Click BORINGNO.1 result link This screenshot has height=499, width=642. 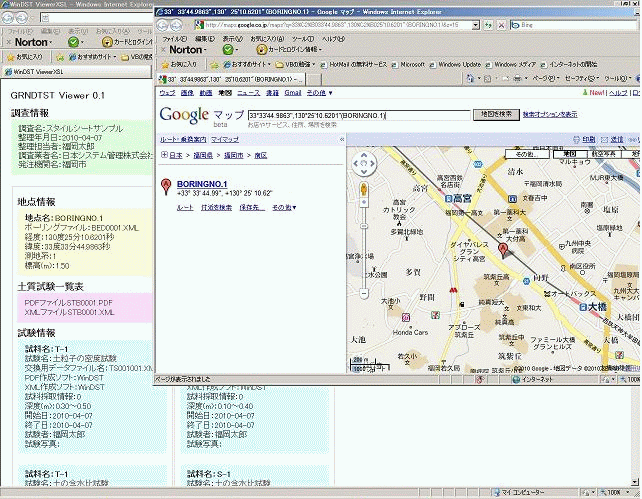(x=202, y=184)
